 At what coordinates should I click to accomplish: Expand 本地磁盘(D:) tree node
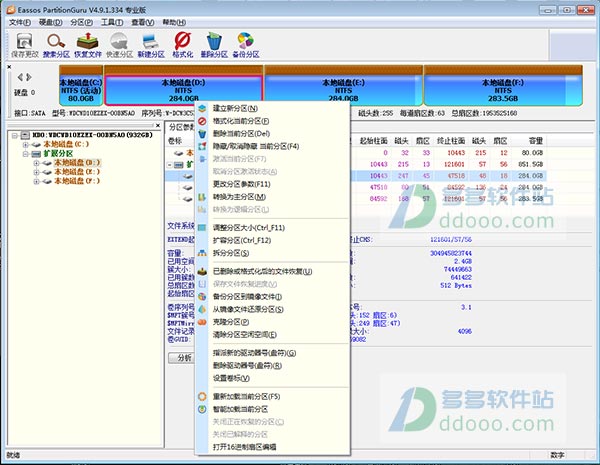pos(36,163)
